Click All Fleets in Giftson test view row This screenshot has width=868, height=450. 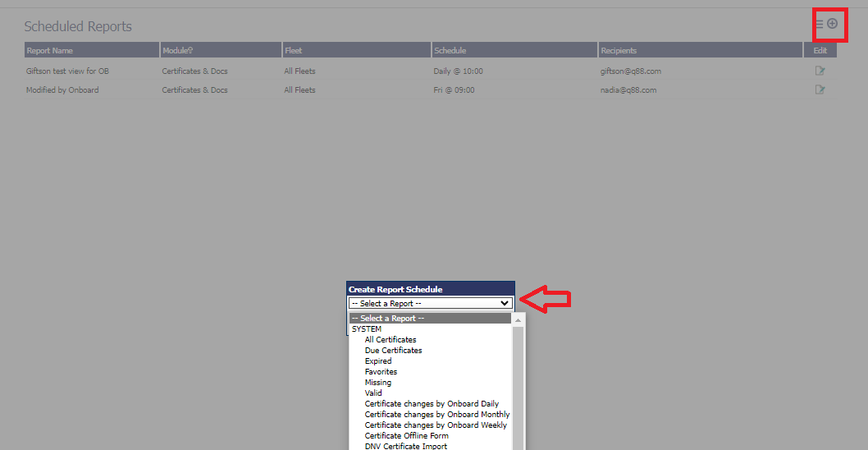pyautogui.click(x=300, y=71)
